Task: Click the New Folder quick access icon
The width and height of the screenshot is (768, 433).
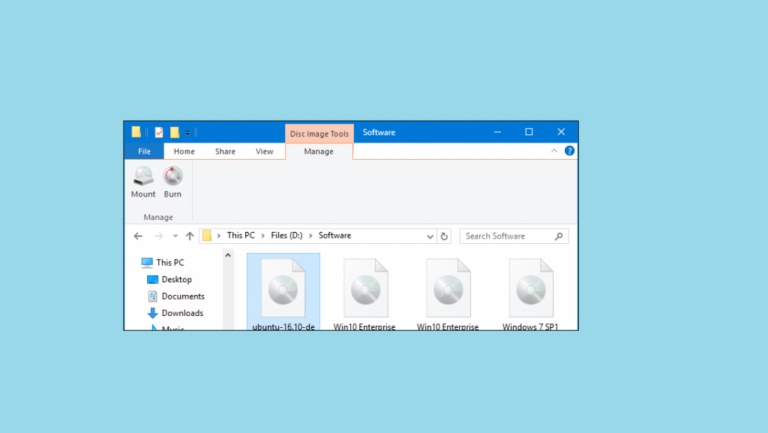Action: [174, 132]
